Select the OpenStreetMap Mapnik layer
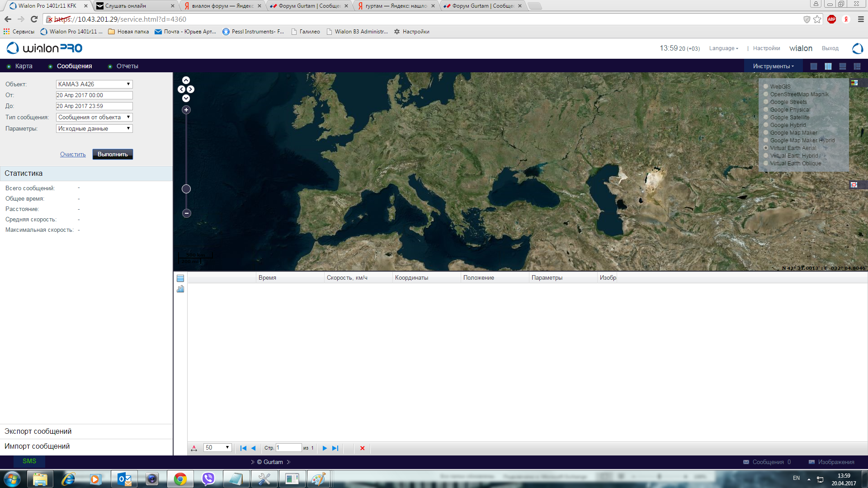Viewport: 868px width, 488px height. [x=766, y=94]
